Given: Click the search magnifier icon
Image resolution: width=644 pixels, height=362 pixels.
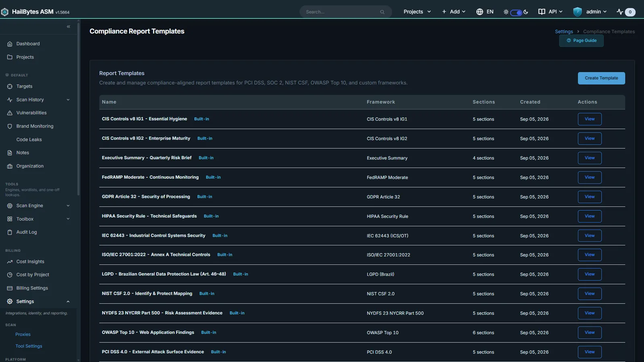Looking at the screenshot, I should [382, 12].
